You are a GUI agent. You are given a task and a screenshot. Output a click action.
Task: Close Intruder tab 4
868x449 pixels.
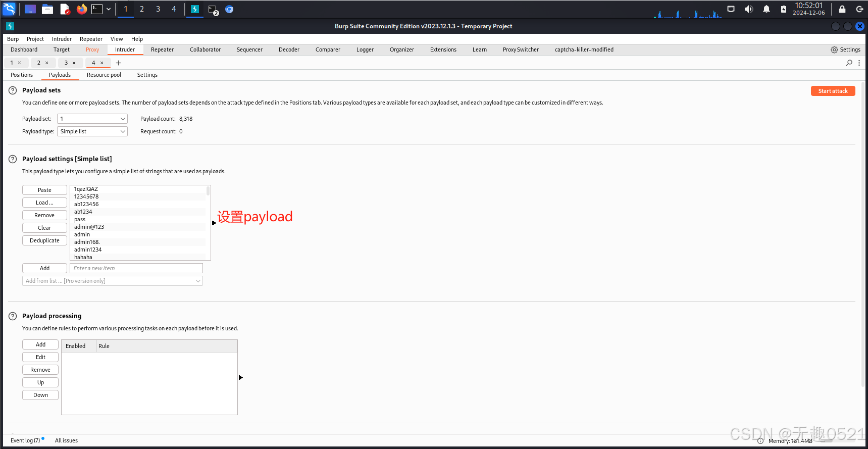pyautogui.click(x=101, y=63)
